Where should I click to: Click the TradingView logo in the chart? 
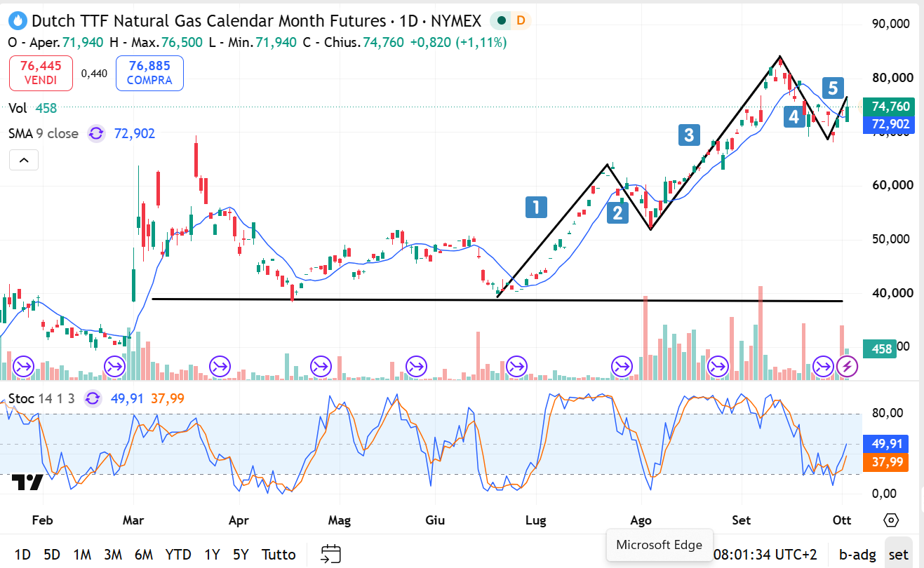[27, 482]
